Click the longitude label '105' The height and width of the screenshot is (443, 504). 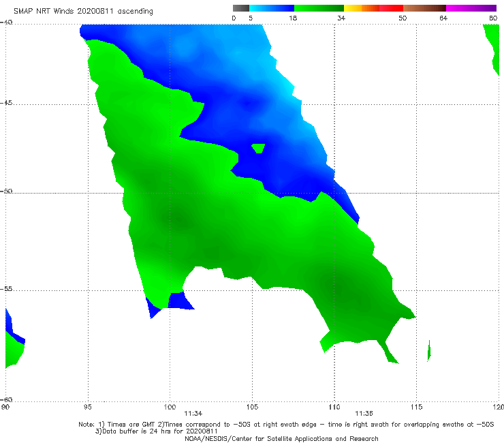pos(252,407)
